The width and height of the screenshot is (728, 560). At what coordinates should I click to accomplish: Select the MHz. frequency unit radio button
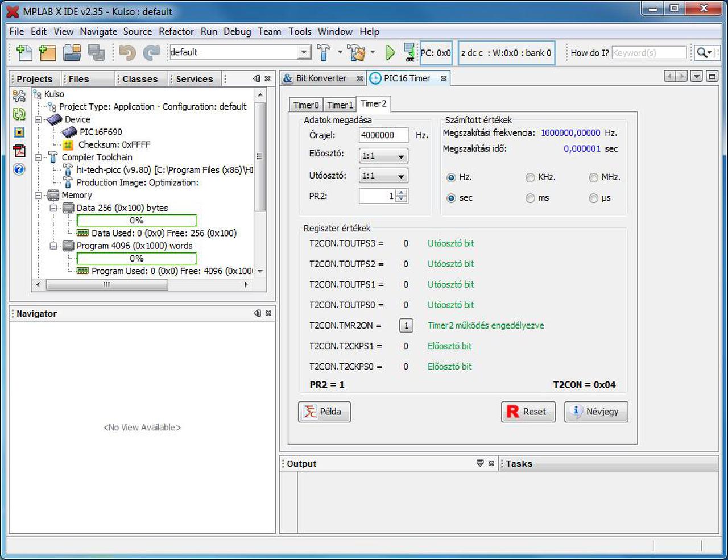(593, 177)
